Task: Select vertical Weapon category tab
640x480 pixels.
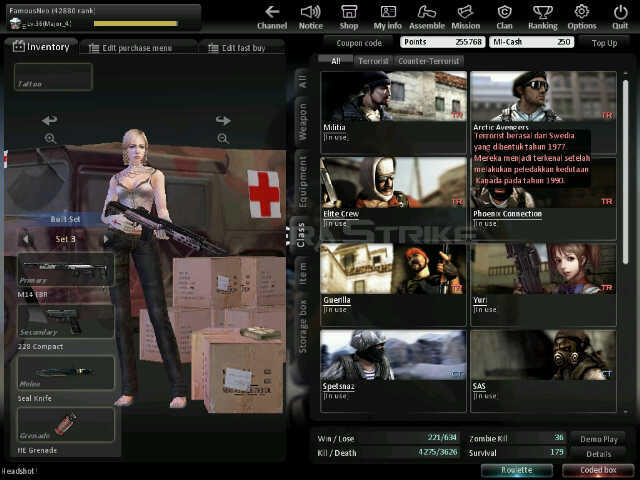Action: [x=303, y=122]
